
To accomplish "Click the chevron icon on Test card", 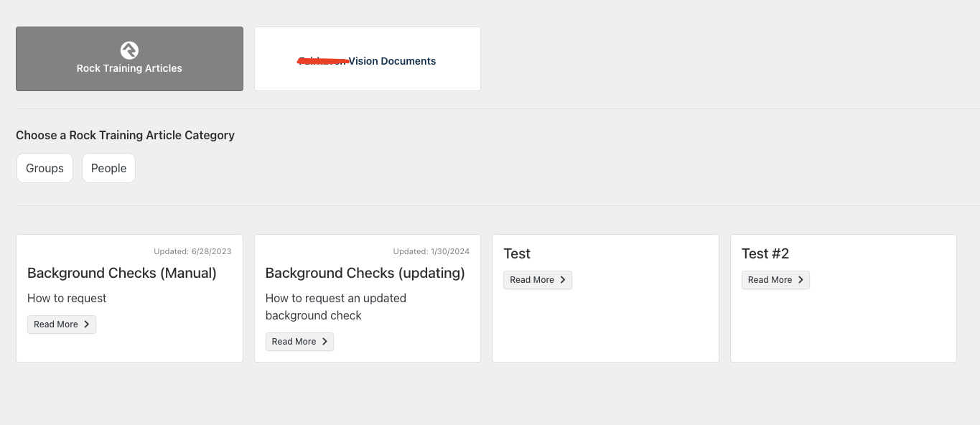I will click(563, 280).
